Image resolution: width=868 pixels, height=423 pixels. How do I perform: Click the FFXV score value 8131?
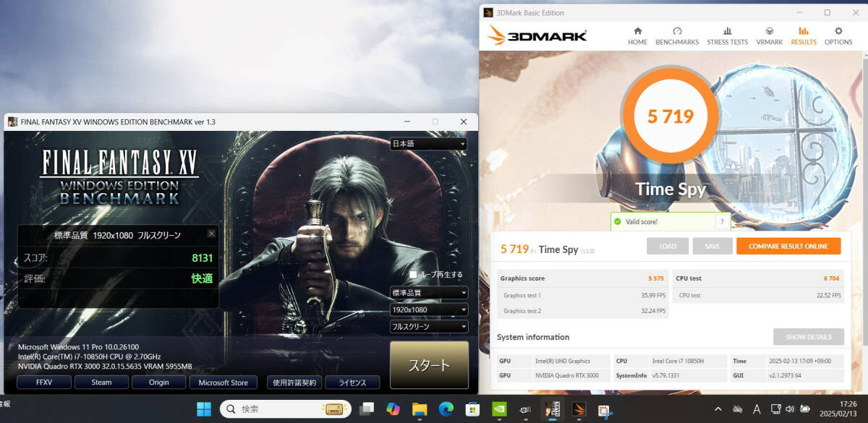[201, 258]
